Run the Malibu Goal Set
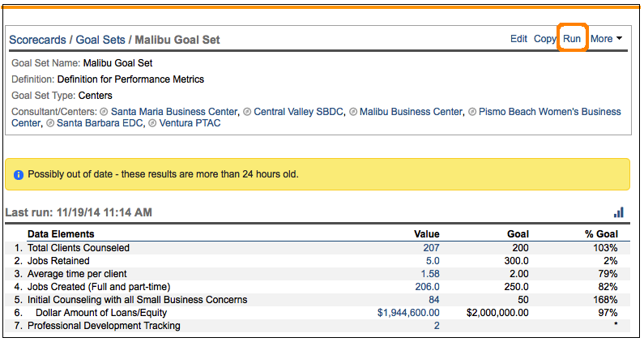This screenshot has height=342, width=644. [572, 39]
